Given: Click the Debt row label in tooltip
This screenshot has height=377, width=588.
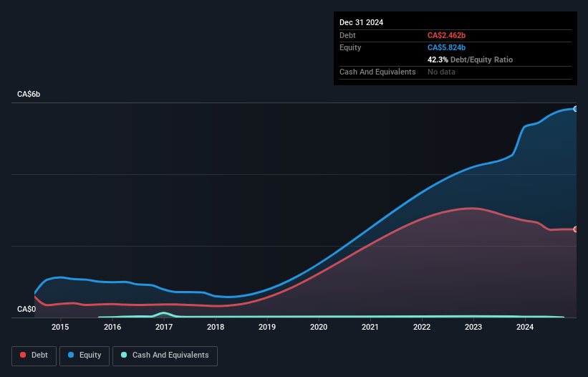Looking at the screenshot, I should (347, 35).
